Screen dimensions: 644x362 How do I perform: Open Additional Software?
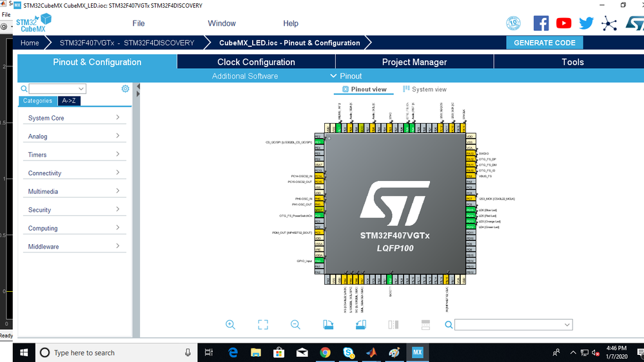click(x=245, y=76)
